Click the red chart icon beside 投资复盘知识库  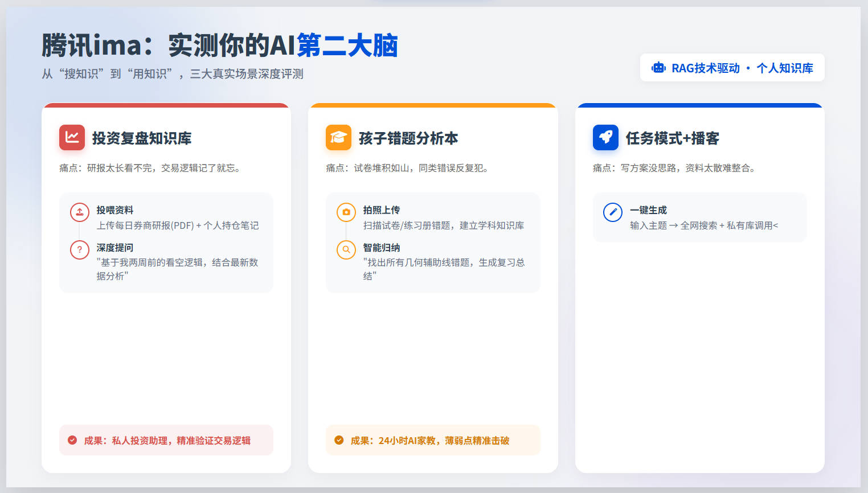pyautogui.click(x=72, y=137)
